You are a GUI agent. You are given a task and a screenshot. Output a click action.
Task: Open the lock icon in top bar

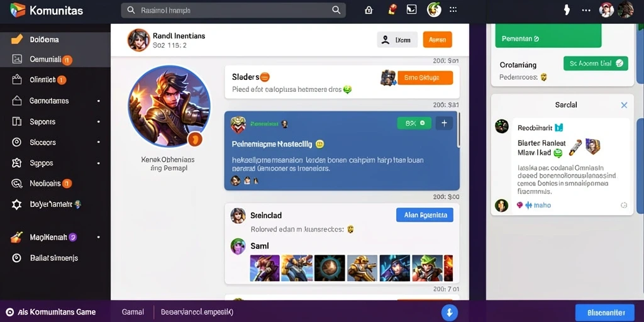[x=369, y=10]
